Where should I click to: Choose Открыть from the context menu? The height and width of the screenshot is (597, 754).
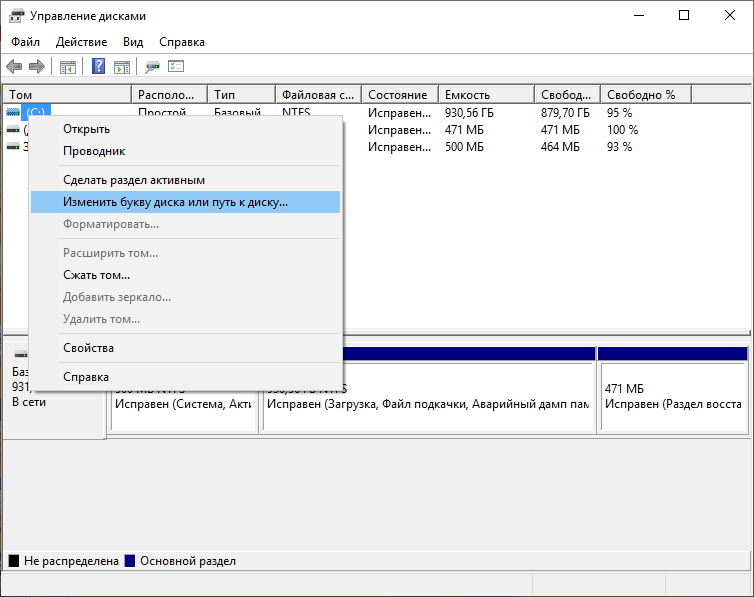(185, 129)
